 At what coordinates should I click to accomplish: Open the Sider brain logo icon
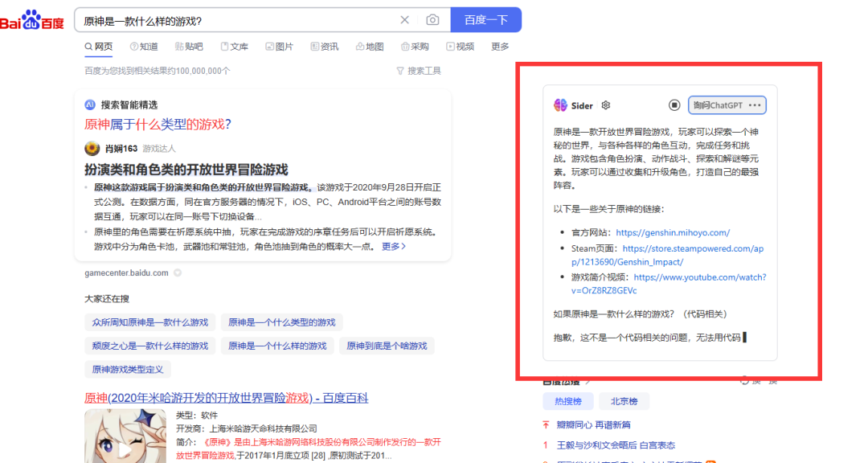point(560,104)
